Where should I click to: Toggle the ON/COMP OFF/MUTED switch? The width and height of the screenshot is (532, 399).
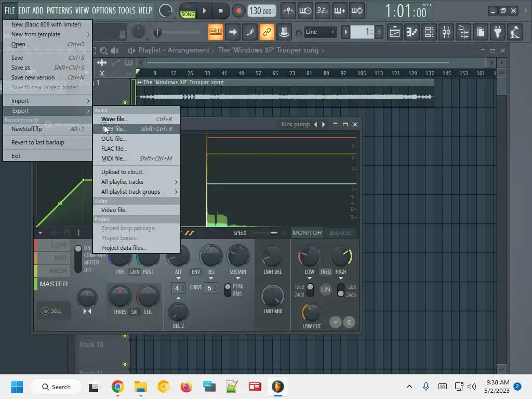point(78,259)
